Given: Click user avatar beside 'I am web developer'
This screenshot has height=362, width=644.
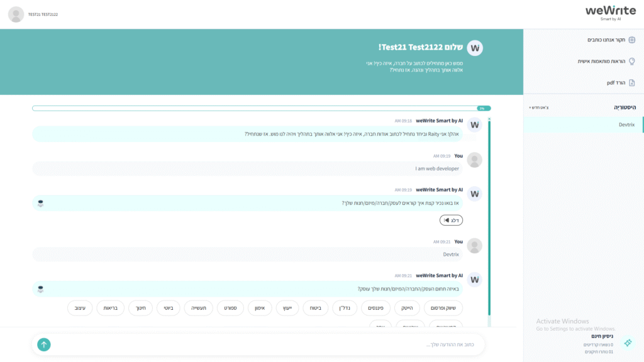Looking at the screenshot, I should [475, 160].
